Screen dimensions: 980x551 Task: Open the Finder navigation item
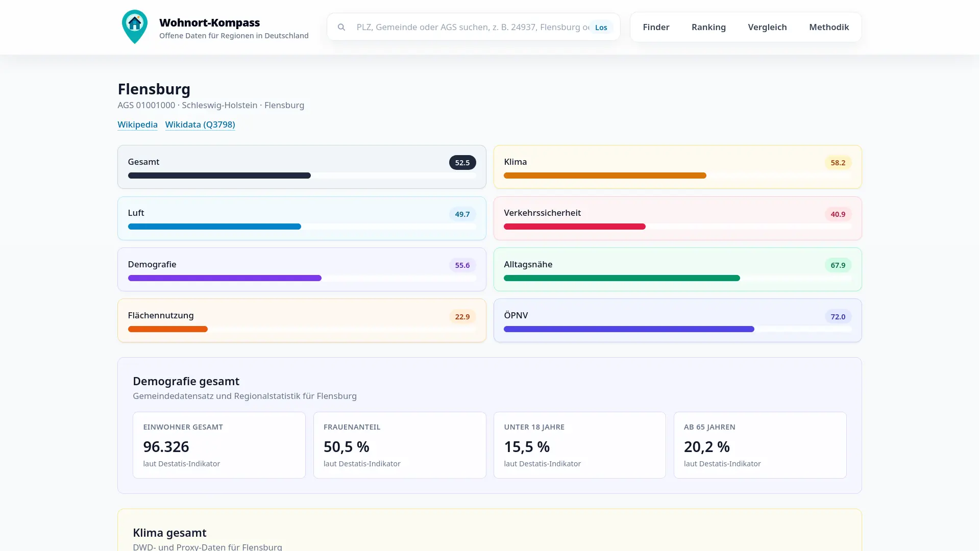click(656, 27)
